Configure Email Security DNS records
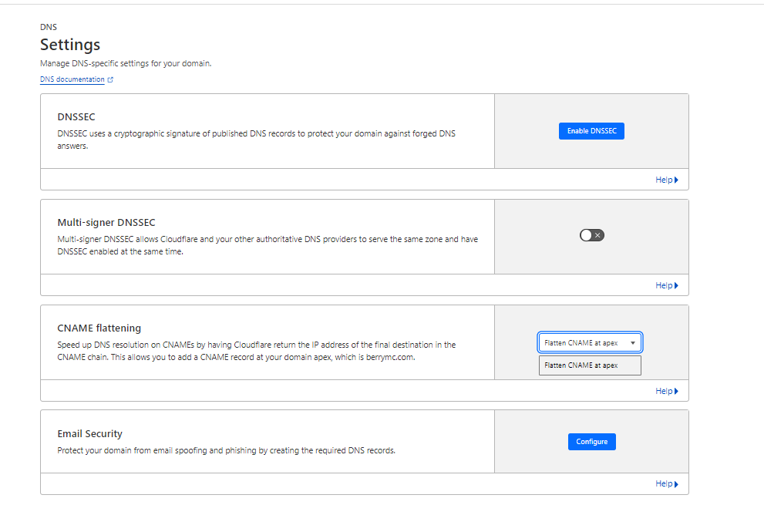 tap(591, 441)
